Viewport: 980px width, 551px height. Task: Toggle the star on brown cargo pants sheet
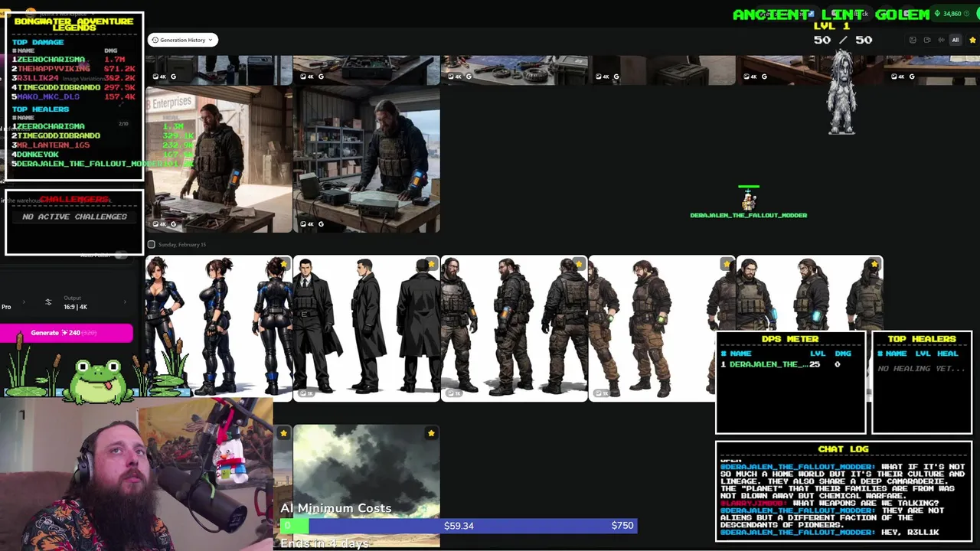click(x=727, y=264)
